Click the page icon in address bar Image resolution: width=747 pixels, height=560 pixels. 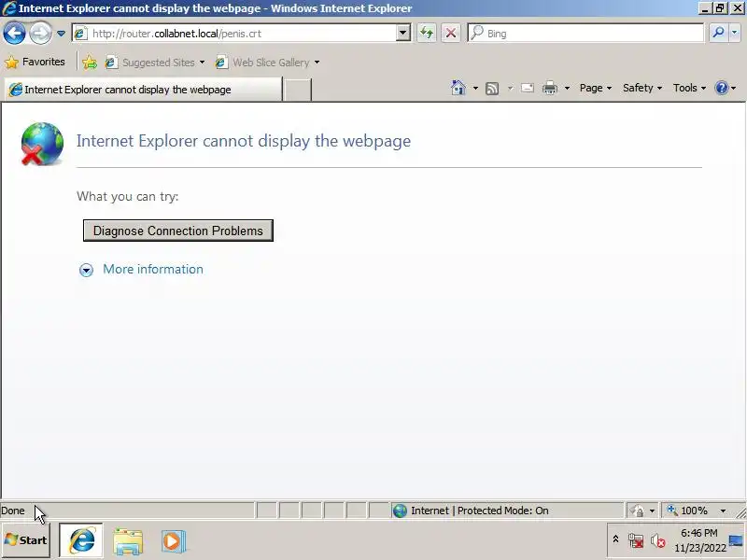[80, 34]
